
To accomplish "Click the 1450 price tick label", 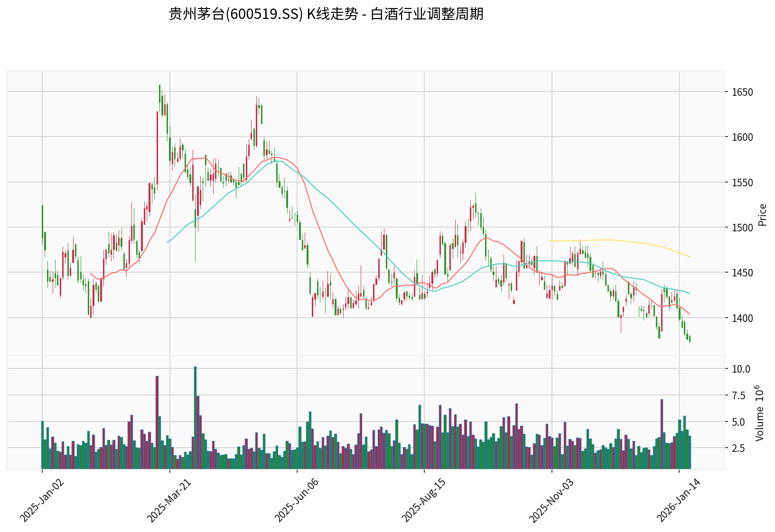I will point(742,273).
